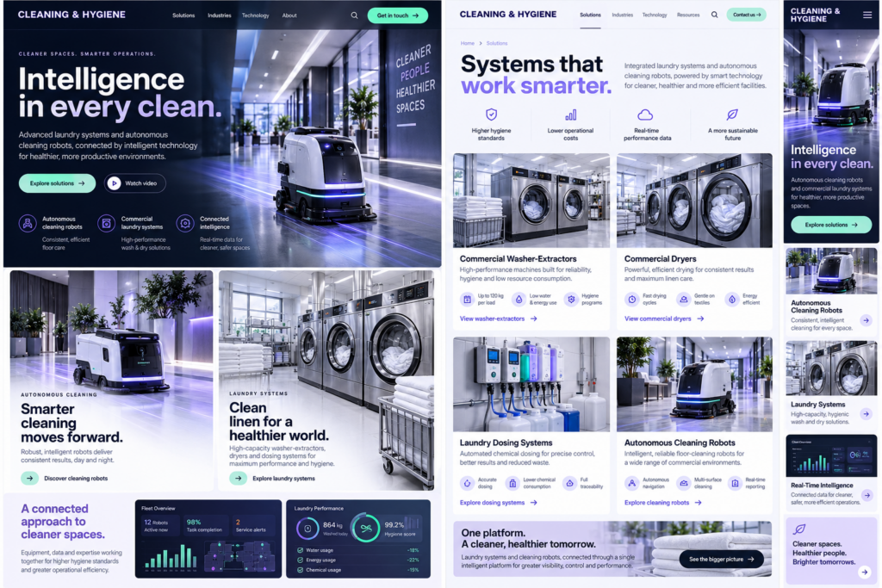
Task: Select the active Solutions tab on light page
Action: [590, 15]
